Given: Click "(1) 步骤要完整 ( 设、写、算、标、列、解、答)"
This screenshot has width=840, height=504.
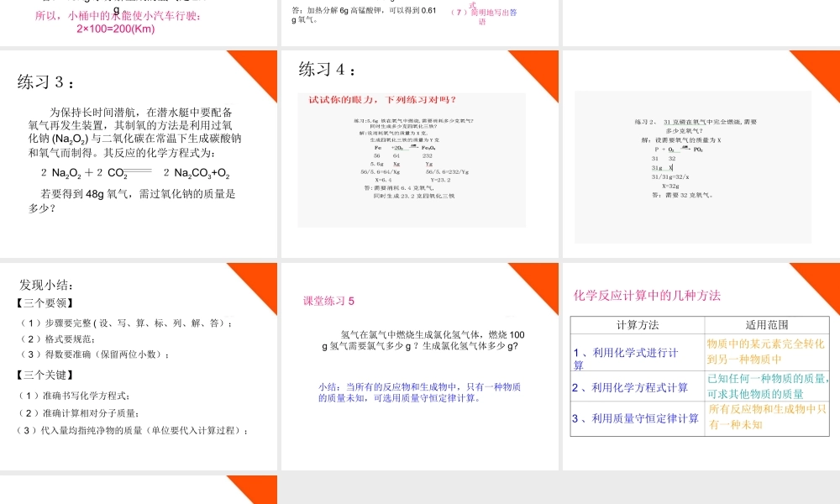Looking at the screenshot, I should [125, 323].
